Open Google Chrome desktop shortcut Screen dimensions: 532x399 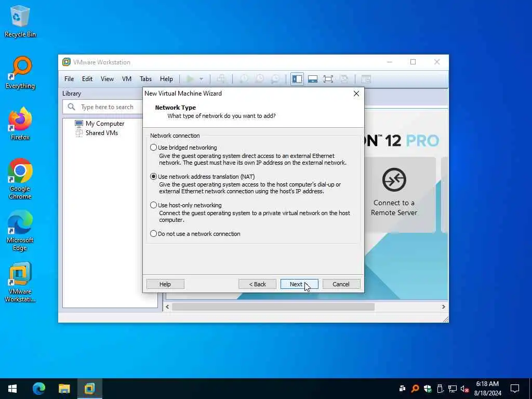20,179
